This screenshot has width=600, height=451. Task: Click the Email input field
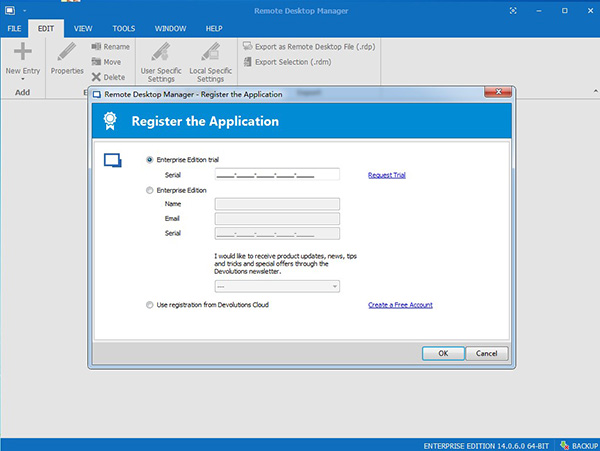(277, 218)
